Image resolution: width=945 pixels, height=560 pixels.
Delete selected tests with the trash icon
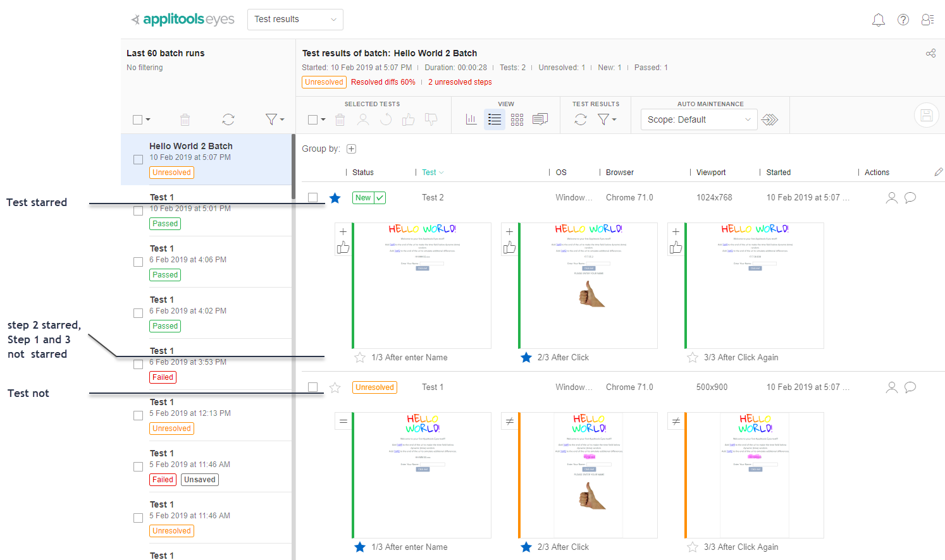[x=340, y=119]
